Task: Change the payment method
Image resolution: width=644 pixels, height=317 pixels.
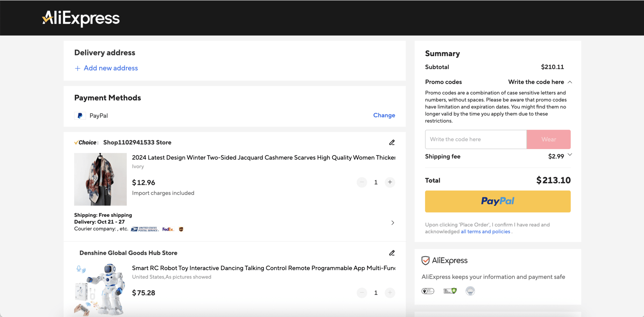Action: (384, 115)
